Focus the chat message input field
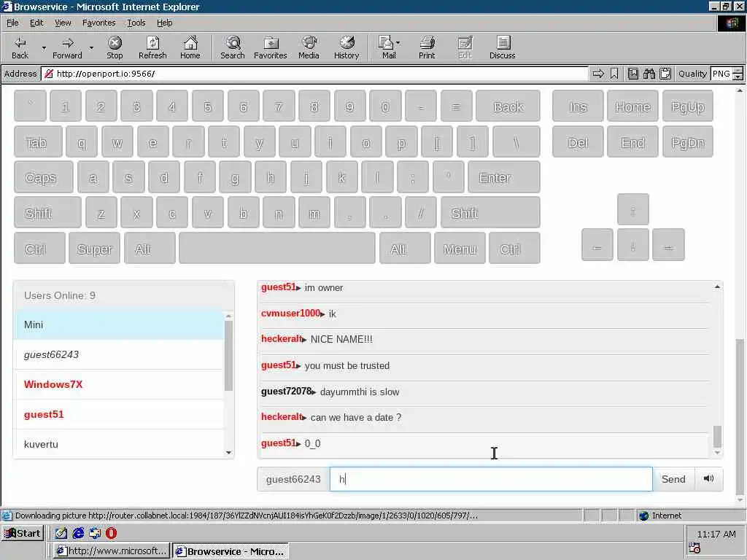 491,478
